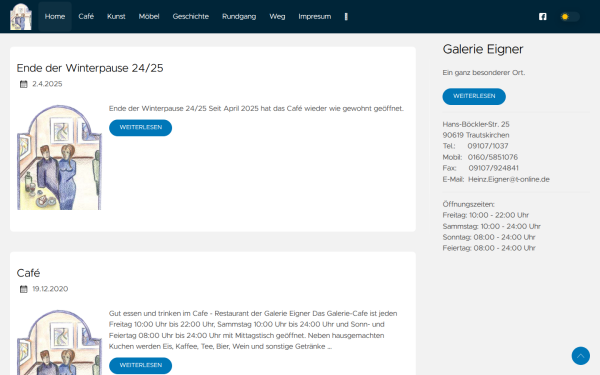Click the Winterpause article illustration thumbnail

point(59,157)
